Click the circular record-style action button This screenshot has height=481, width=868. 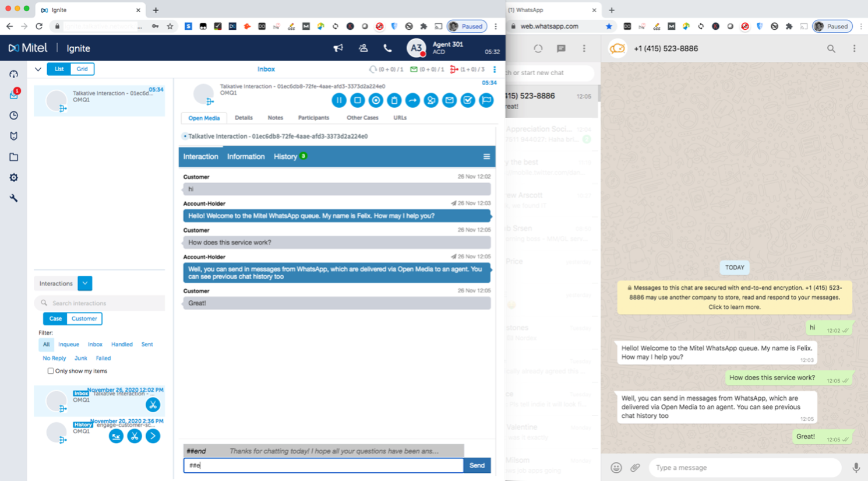click(376, 100)
